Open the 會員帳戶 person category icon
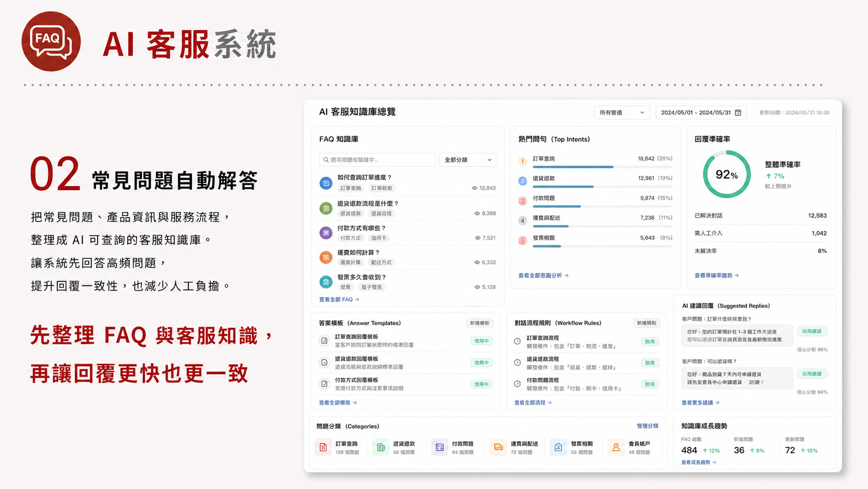The image size is (868, 489). tap(616, 447)
